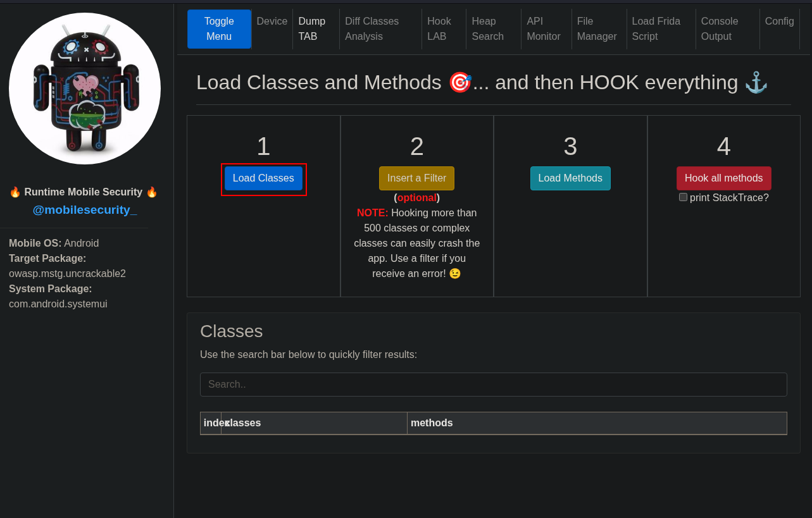Toggle the print StackTrace checkbox

[x=683, y=197]
